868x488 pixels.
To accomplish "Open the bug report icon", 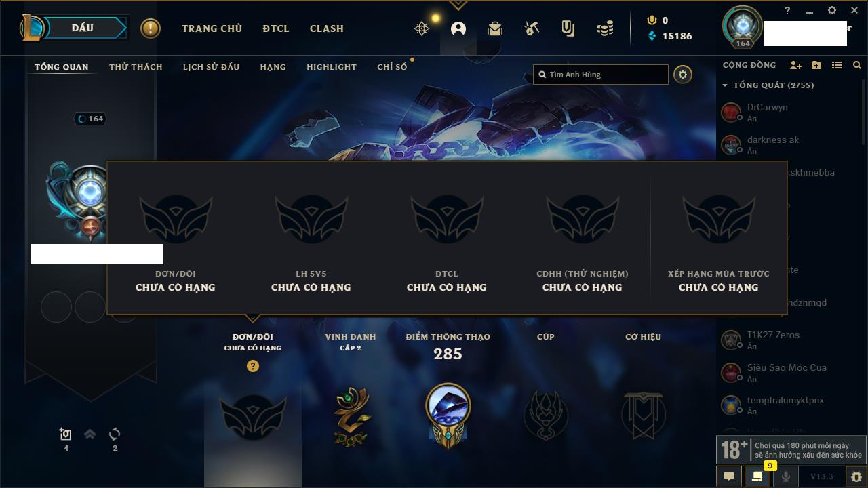I will pos(856,476).
